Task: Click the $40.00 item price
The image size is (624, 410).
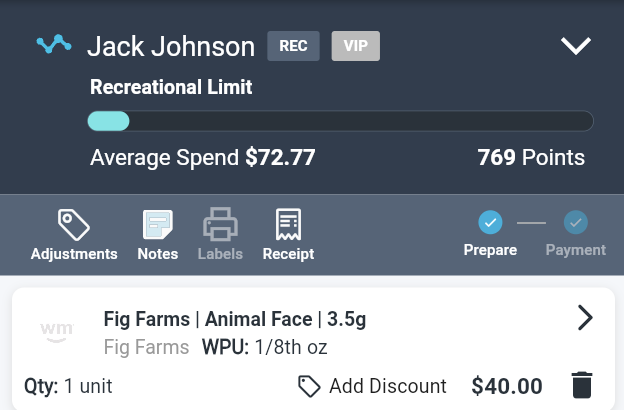Action: pyautogui.click(x=507, y=386)
